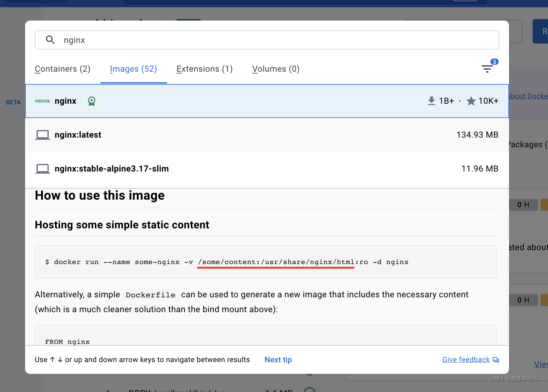
Task: Click the Docker Official Image badge
Action: click(91, 101)
